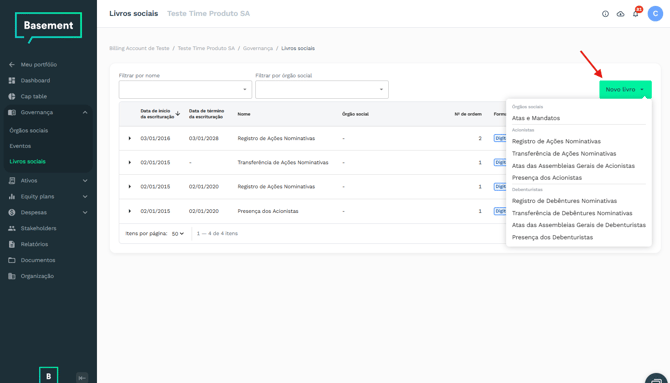This screenshot has width=670, height=383.
Task: Open Documentos from the sidebar
Action: click(x=38, y=260)
